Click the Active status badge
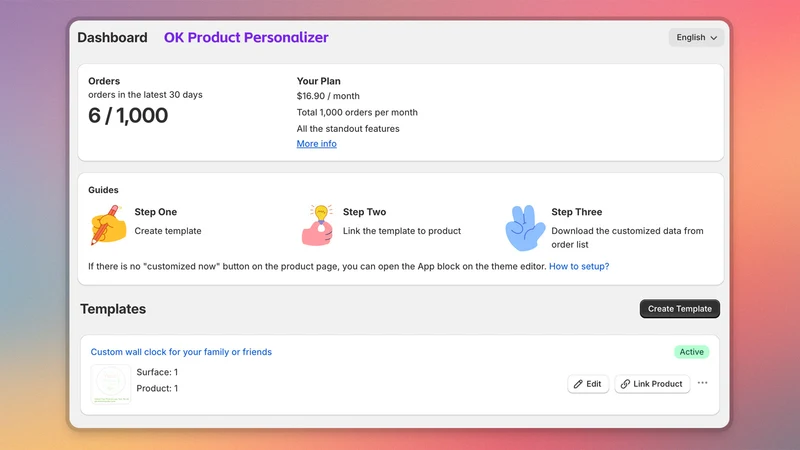The width and height of the screenshot is (800, 450). [x=691, y=352]
